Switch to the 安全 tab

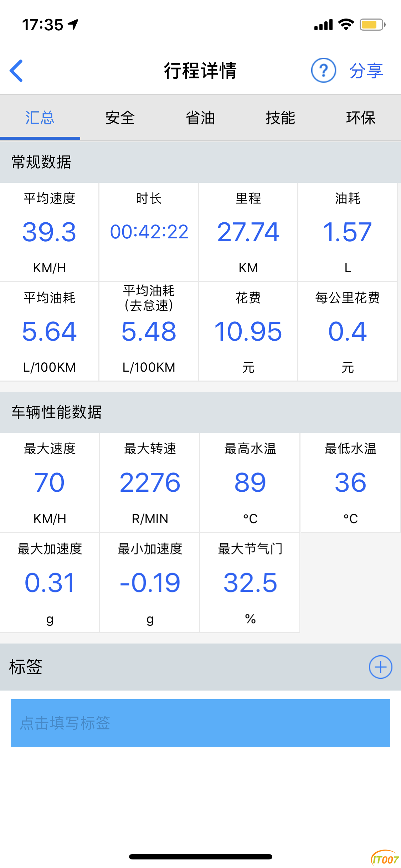pos(120,118)
